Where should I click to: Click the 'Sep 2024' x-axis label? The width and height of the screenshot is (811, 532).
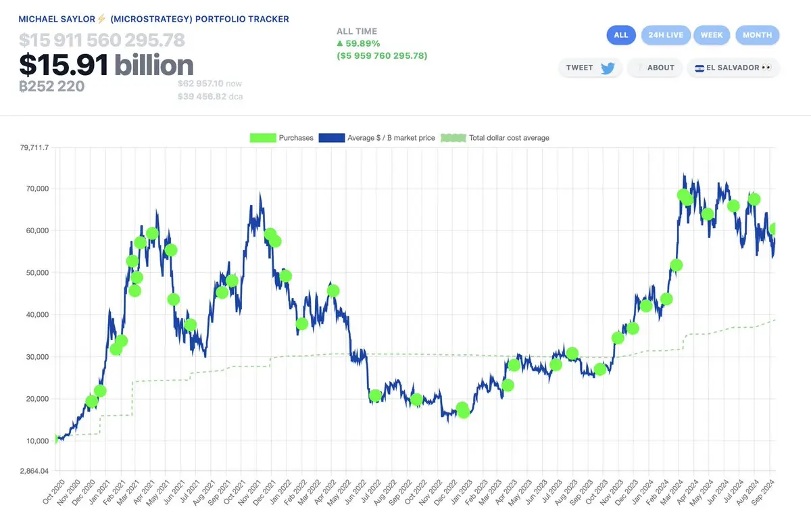point(763,491)
